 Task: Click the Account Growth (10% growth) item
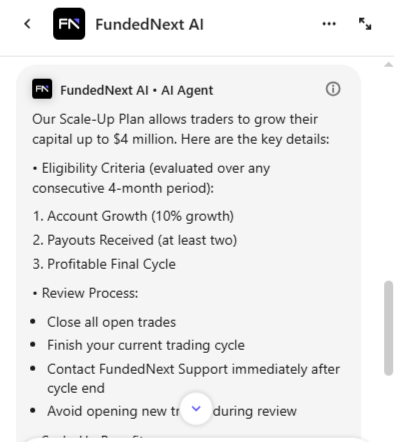coord(133,216)
